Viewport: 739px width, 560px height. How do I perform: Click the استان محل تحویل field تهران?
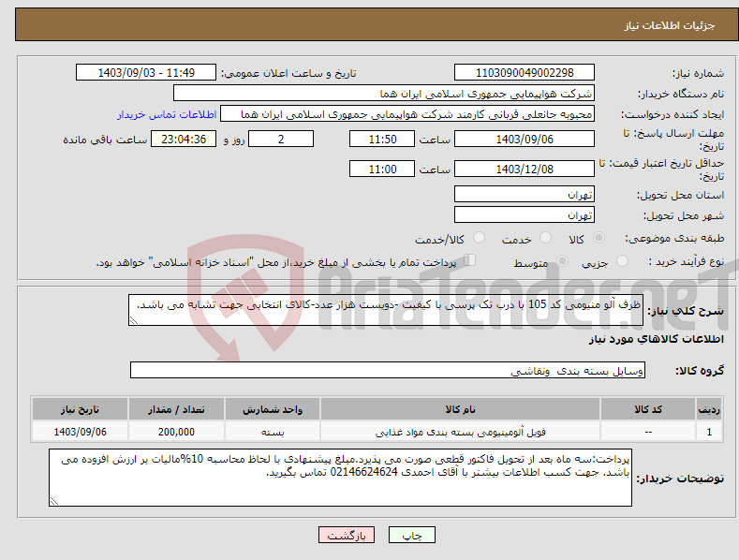tap(525, 194)
